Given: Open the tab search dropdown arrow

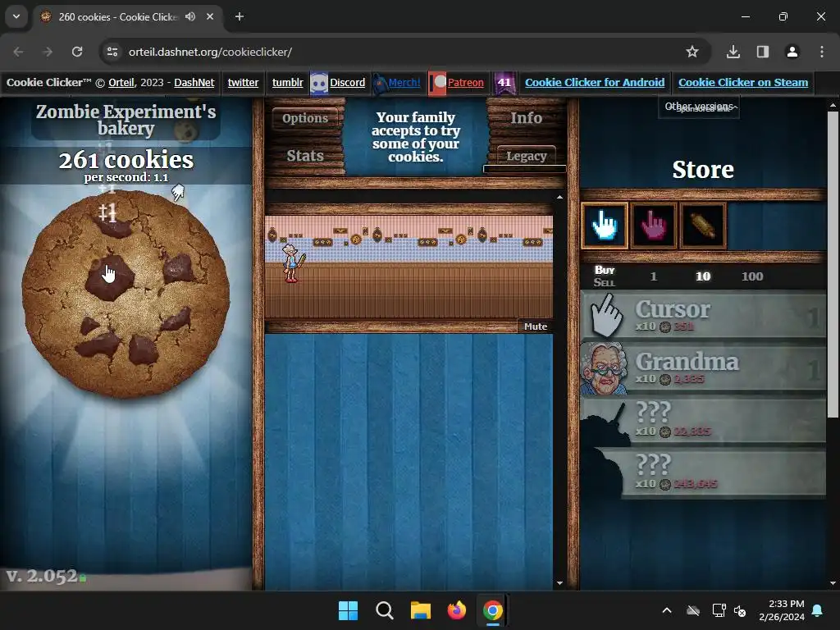Looking at the screenshot, I should [16, 16].
